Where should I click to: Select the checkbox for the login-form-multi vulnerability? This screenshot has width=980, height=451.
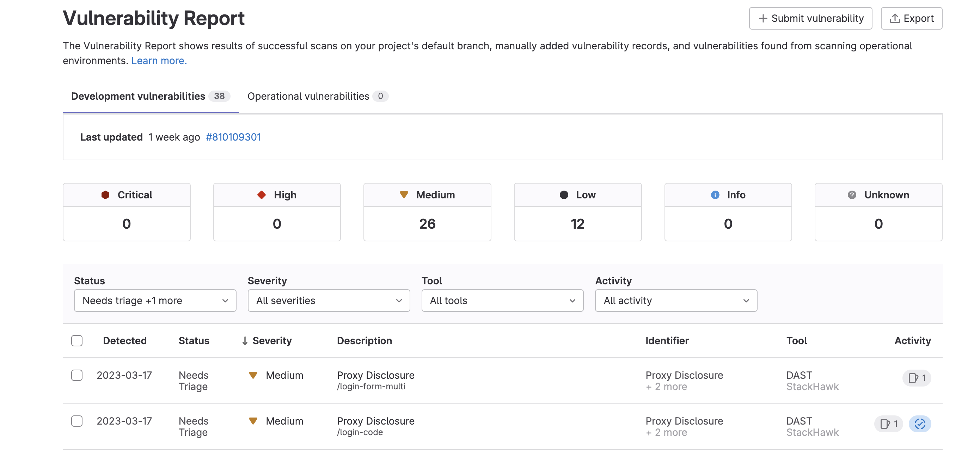coord(77,375)
